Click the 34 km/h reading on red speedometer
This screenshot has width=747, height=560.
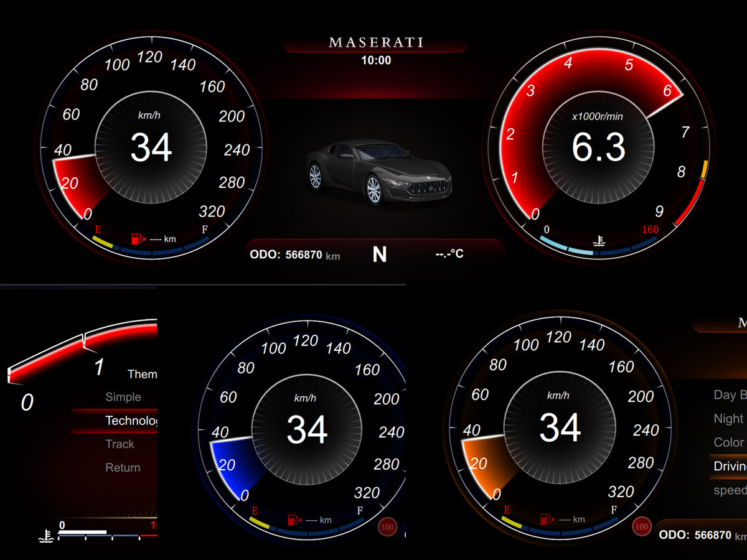(151, 147)
